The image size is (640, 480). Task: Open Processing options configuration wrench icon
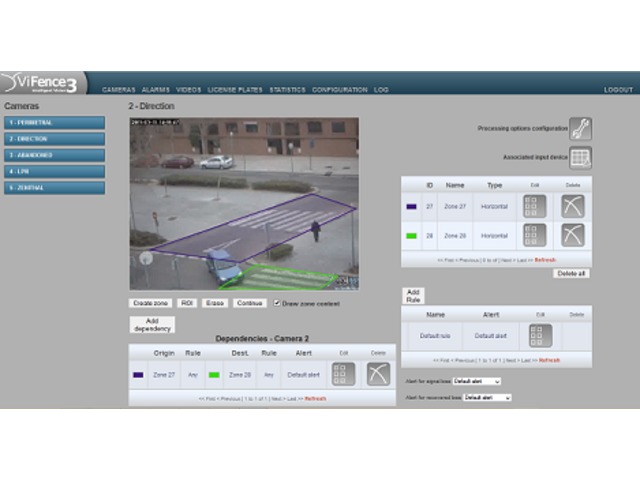point(580,129)
